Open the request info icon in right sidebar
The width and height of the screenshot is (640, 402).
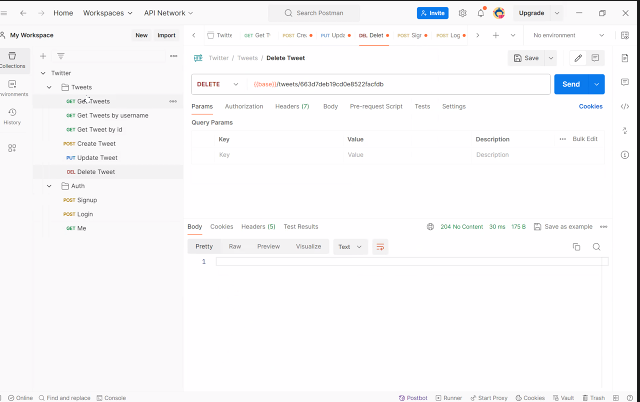[625, 155]
